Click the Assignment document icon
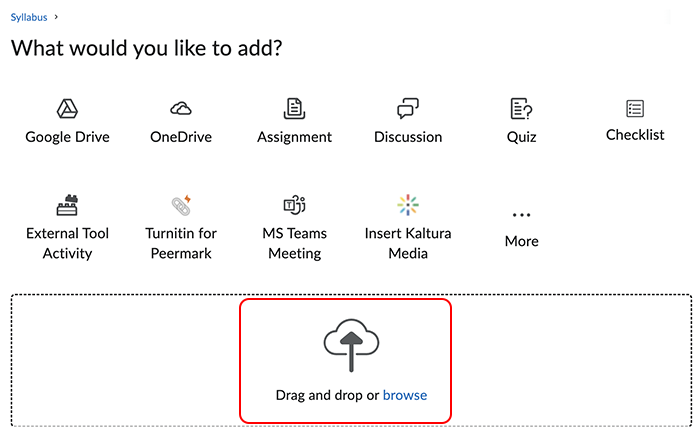Screen dimensions: 700x435 point(294,108)
